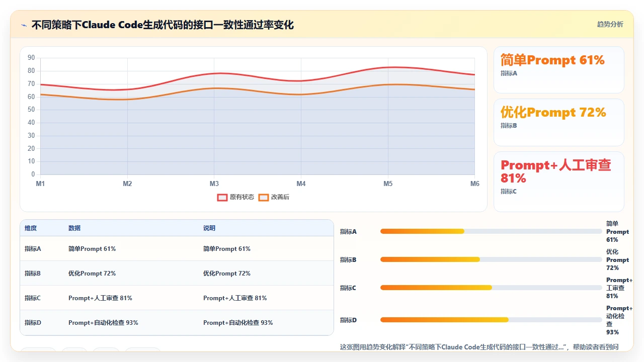This screenshot has height=362, width=644.
Task: Click the Prompt+自动化检查 93% value after the progress bar
Action: point(619,320)
